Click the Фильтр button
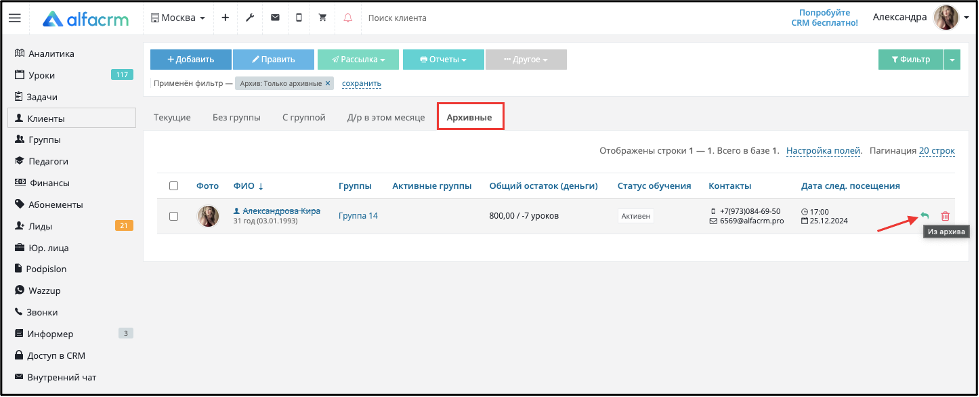Screen dimensions: 979x397 click(910, 59)
